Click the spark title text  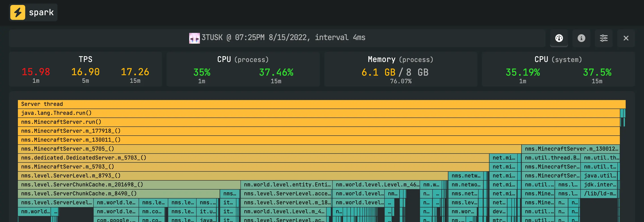coord(41,12)
